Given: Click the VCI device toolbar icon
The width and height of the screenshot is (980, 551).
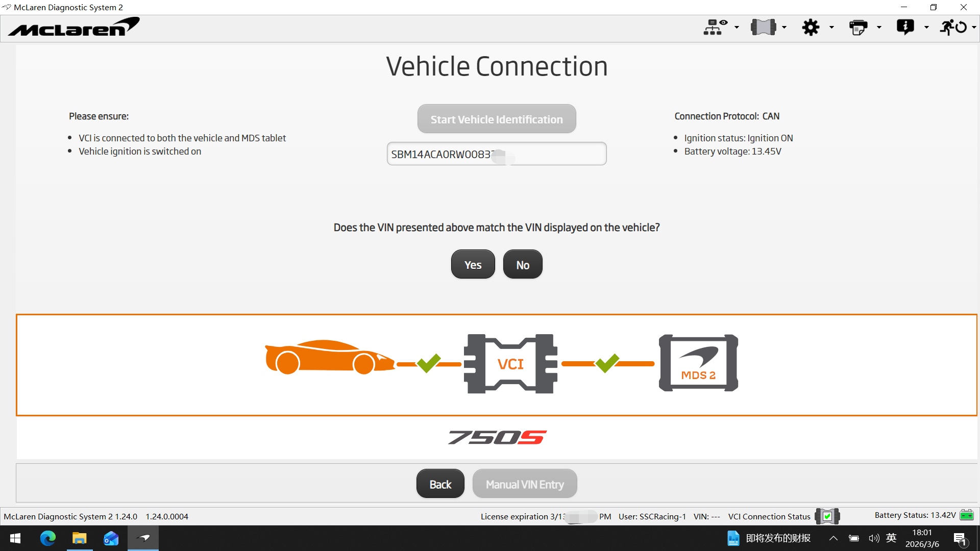Looking at the screenshot, I should 763,27.
